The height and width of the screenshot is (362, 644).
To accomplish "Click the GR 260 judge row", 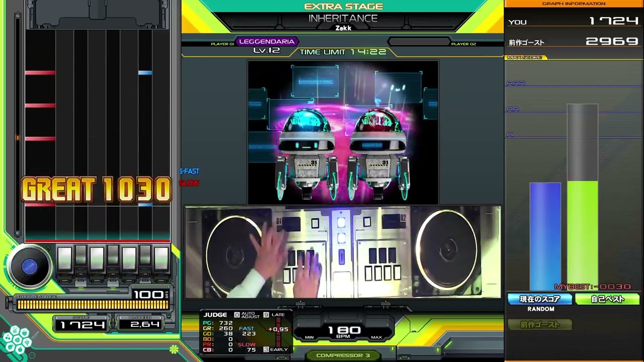I will click(x=218, y=328).
